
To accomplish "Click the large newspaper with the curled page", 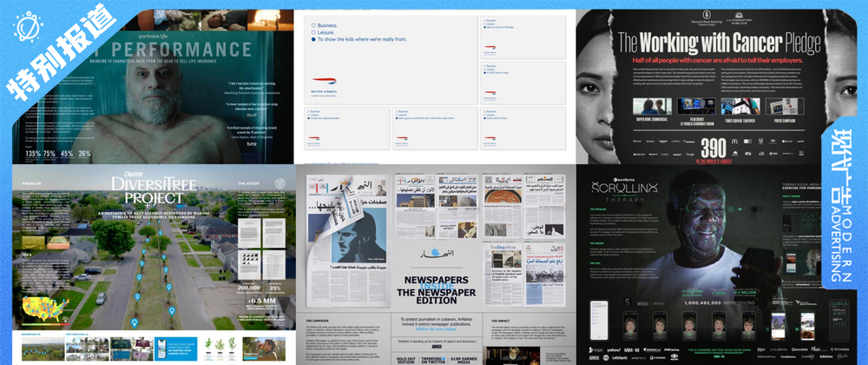I will [347, 240].
